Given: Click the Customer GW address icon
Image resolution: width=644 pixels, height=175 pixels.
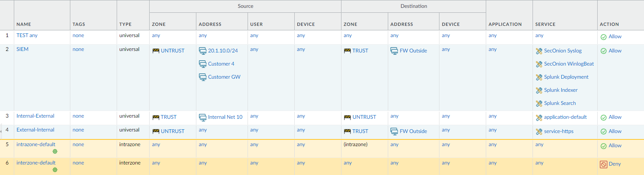Looking at the screenshot, I should pyautogui.click(x=203, y=77).
